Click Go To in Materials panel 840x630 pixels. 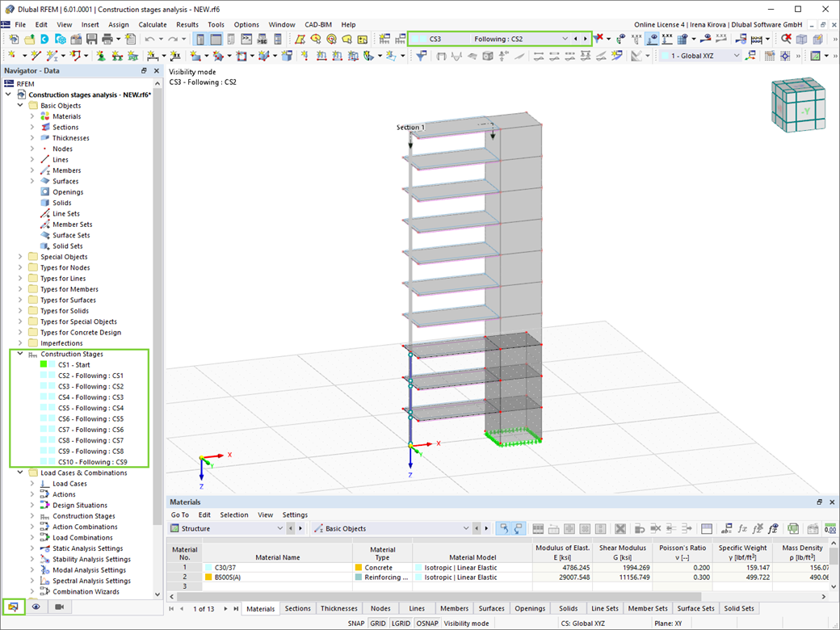tap(179, 514)
